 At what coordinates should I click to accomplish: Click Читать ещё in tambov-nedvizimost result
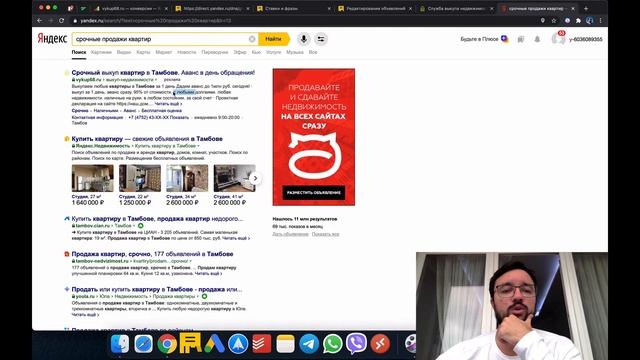click(208, 273)
